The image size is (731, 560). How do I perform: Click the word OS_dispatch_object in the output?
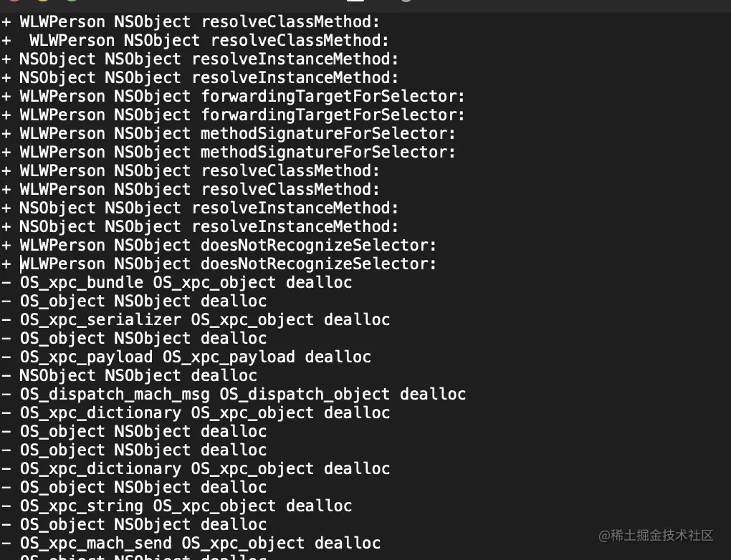305,395
